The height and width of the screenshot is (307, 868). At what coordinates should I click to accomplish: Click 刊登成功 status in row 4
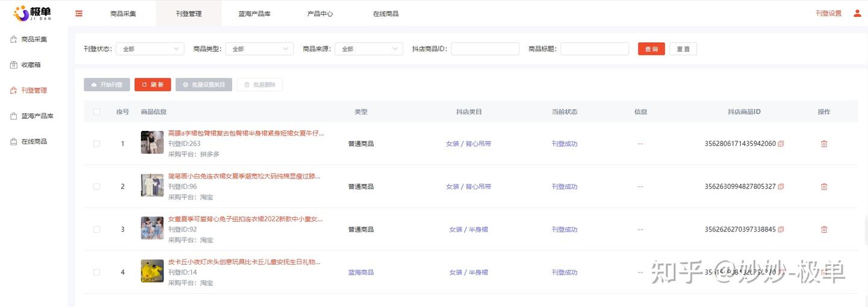click(x=564, y=272)
